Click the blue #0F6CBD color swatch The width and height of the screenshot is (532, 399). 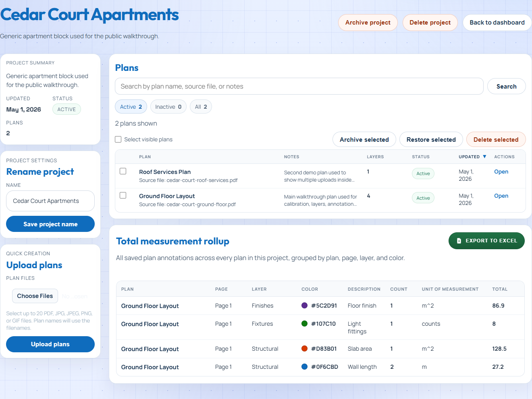305,366
